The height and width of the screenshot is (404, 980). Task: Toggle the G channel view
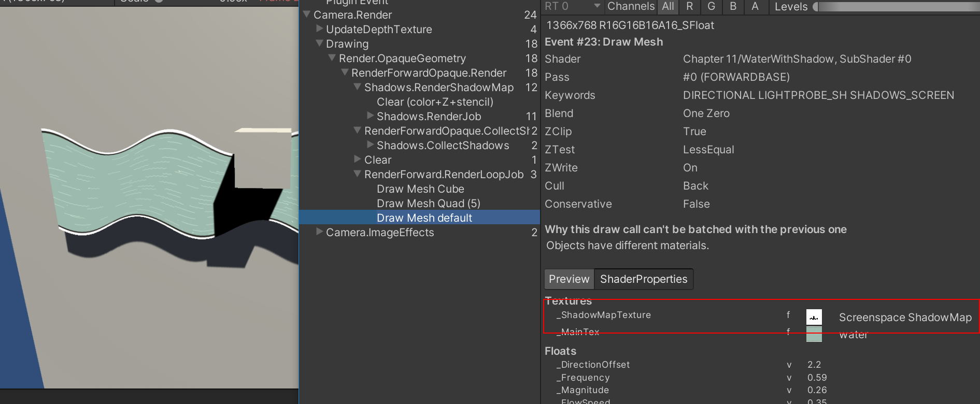tap(711, 6)
